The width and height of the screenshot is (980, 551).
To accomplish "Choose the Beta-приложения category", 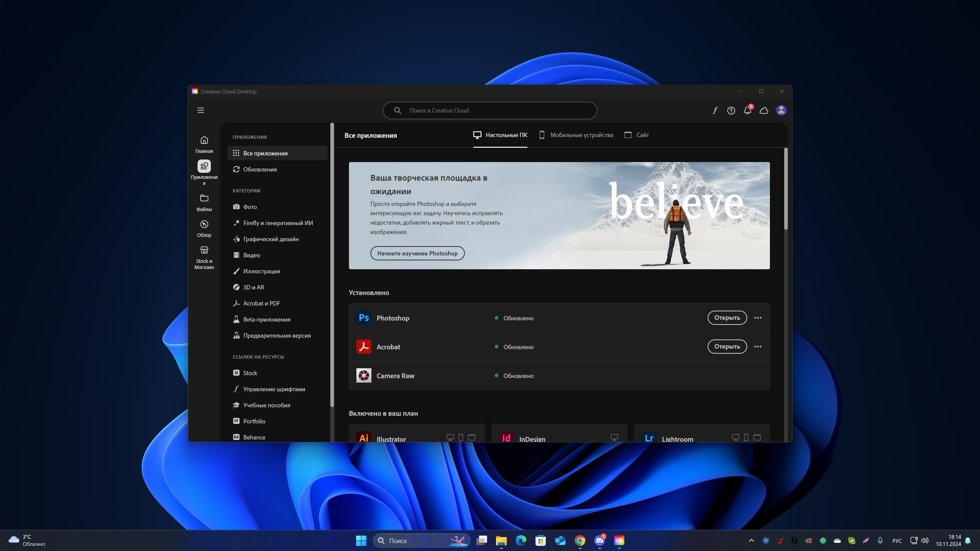I will 277,320.
